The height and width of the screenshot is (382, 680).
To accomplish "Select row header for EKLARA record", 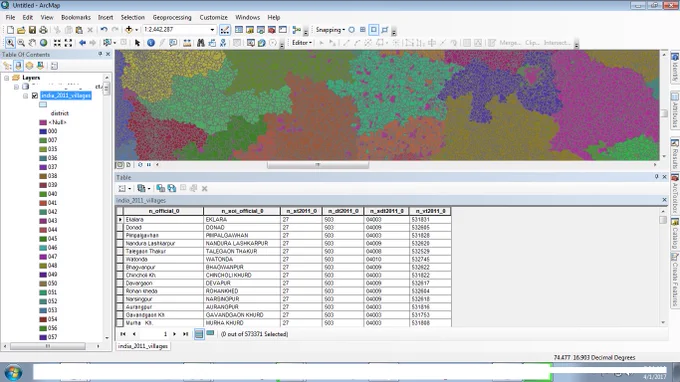I will 120,219.
